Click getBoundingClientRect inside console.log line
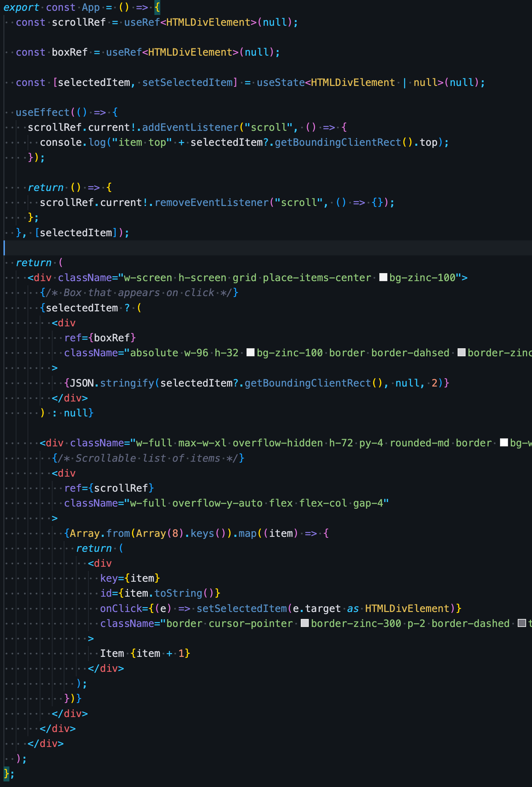532x787 pixels. click(338, 142)
